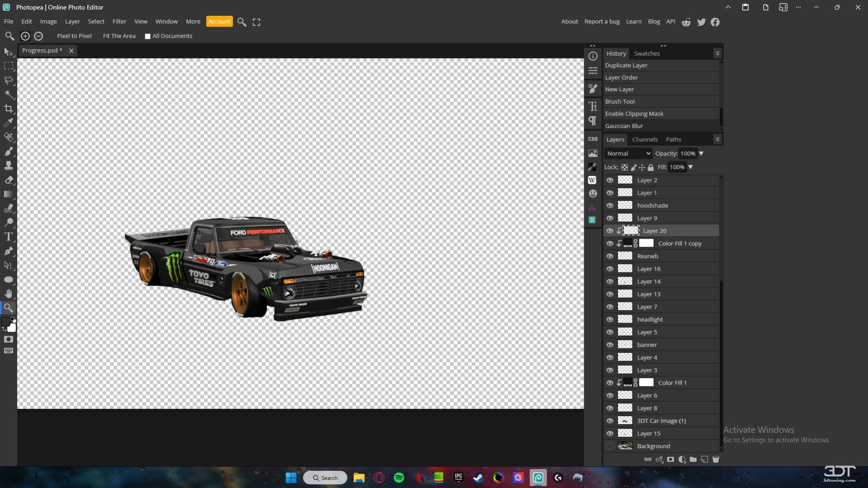868x488 pixels.
Task: Select the Crop tool
Action: pyautogui.click(x=9, y=108)
